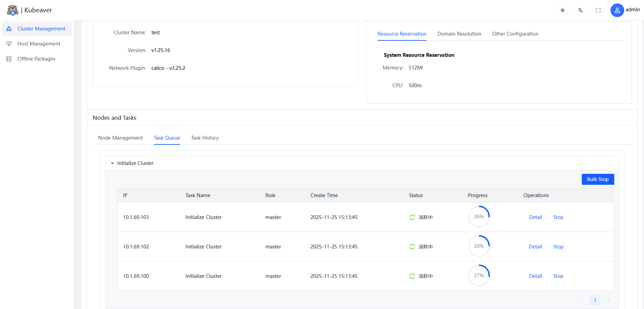Click the System Resource Reservation heading
The image size is (644, 309).
[x=419, y=55]
